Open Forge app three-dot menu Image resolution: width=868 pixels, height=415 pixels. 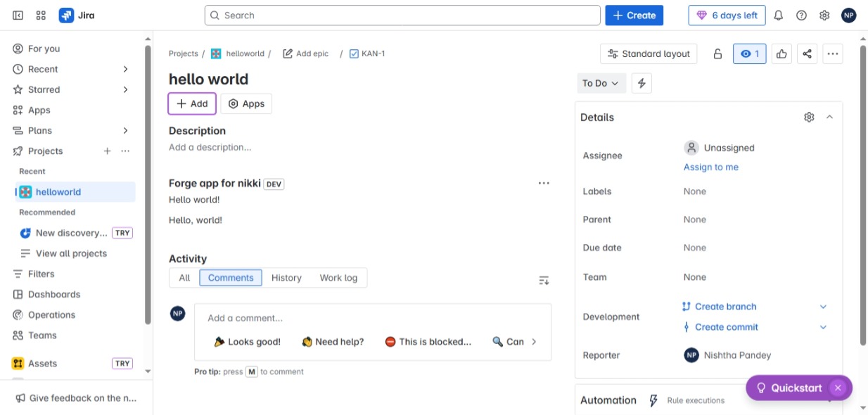point(544,183)
